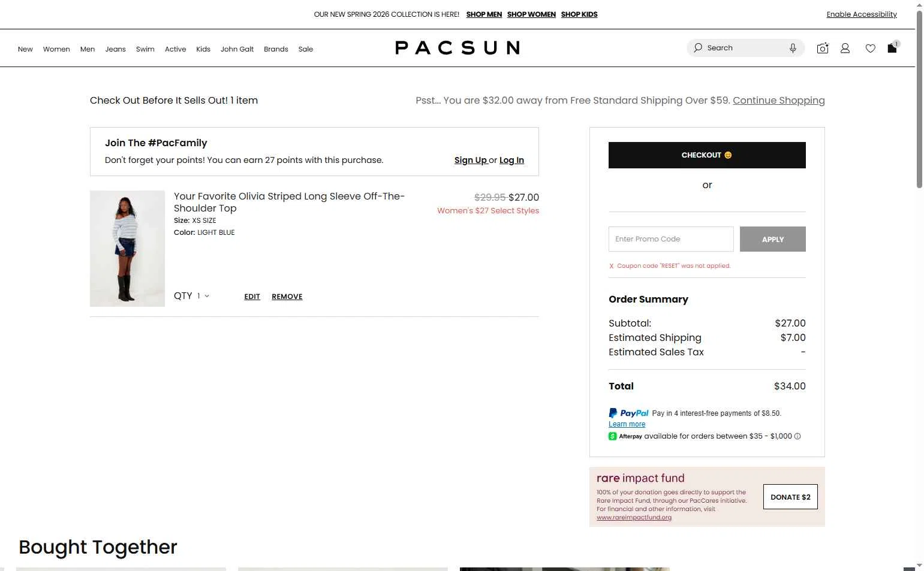Open the New menu
924x571 pixels.
pos(25,49)
